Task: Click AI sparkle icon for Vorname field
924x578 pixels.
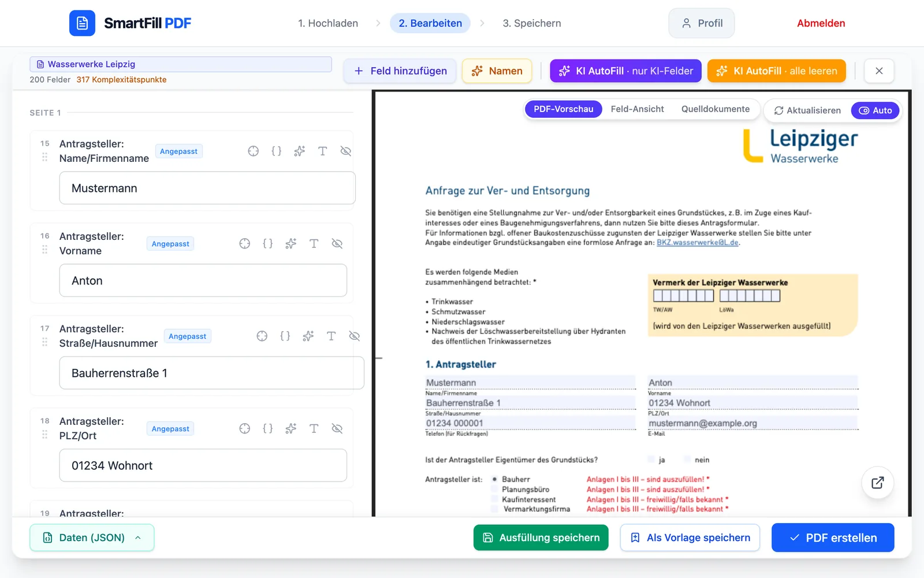Action: [x=291, y=243]
